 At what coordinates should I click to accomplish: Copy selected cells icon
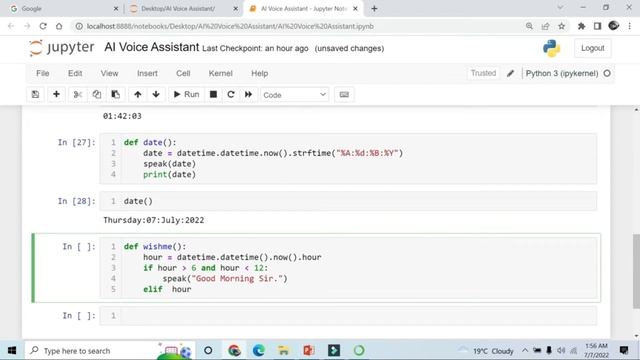click(x=97, y=94)
